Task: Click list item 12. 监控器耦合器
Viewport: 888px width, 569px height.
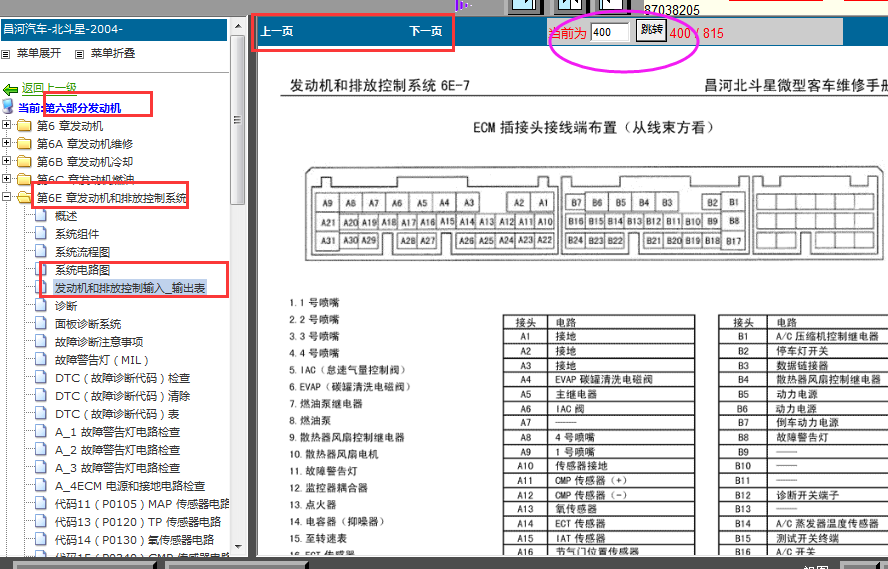Action: click(328, 487)
